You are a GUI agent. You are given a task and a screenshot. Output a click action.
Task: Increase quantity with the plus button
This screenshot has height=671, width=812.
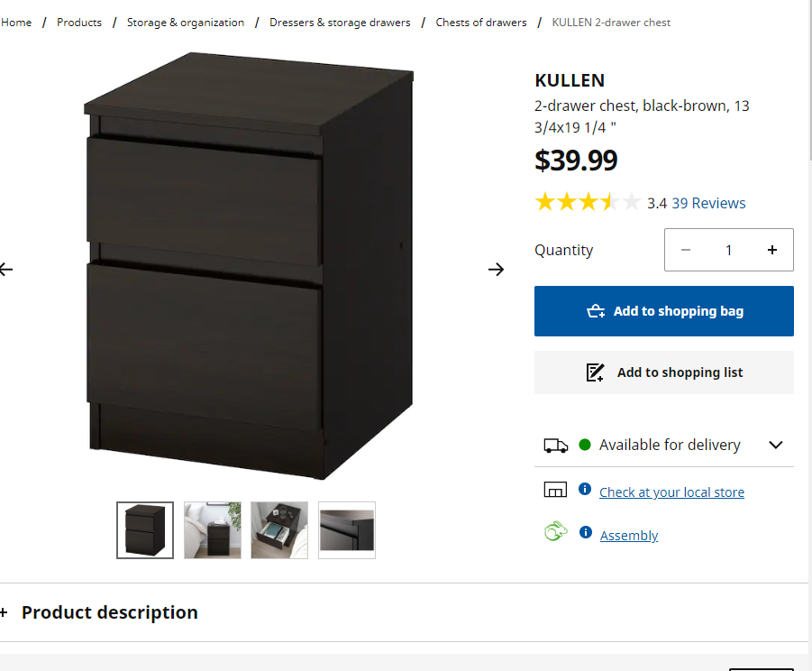(772, 250)
